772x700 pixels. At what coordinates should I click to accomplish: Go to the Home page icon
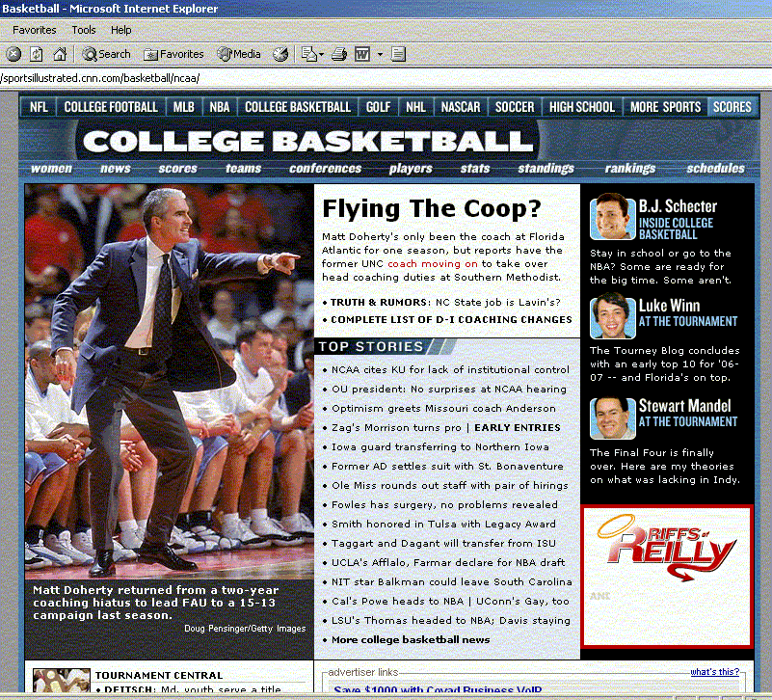point(60,54)
